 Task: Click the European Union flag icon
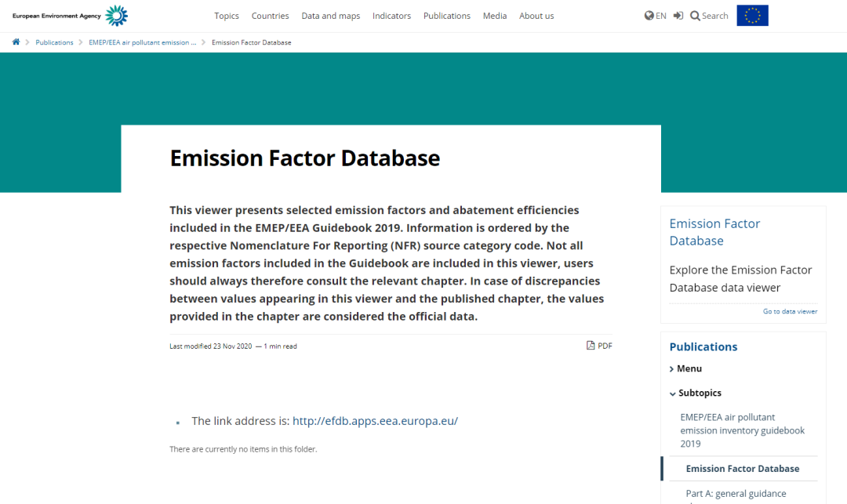pyautogui.click(x=752, y=16)
